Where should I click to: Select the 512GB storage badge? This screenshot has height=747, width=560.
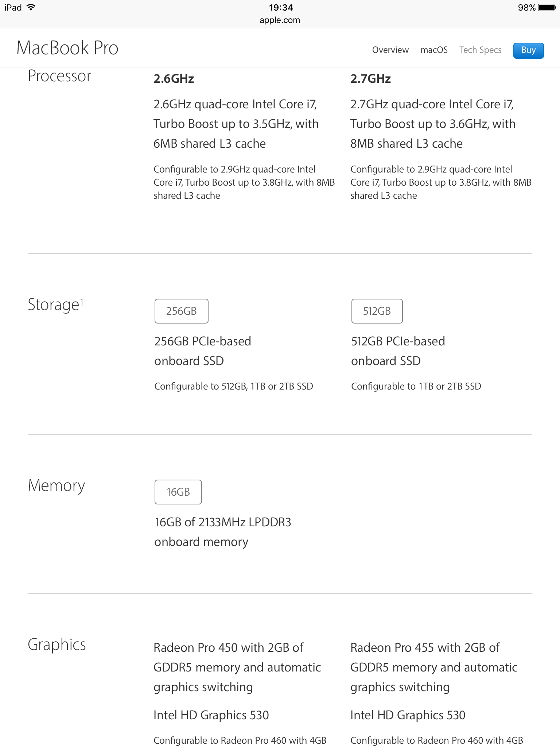(x=377, y=311)
